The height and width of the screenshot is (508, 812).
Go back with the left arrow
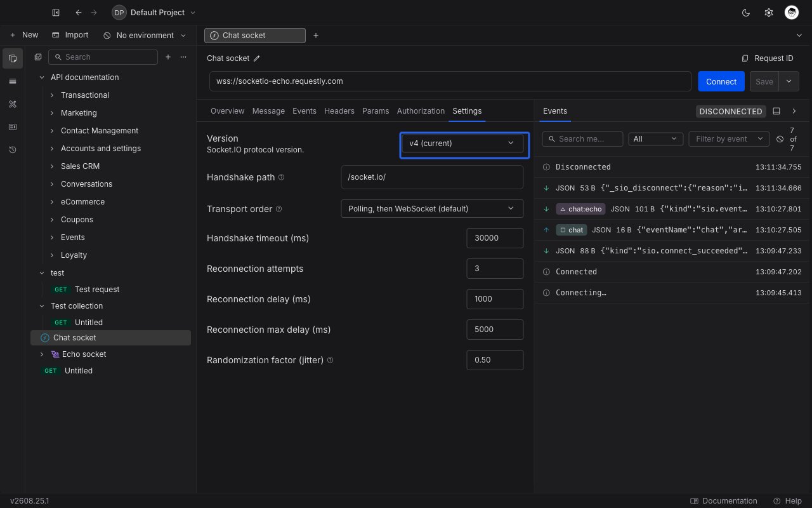[78, 13]
